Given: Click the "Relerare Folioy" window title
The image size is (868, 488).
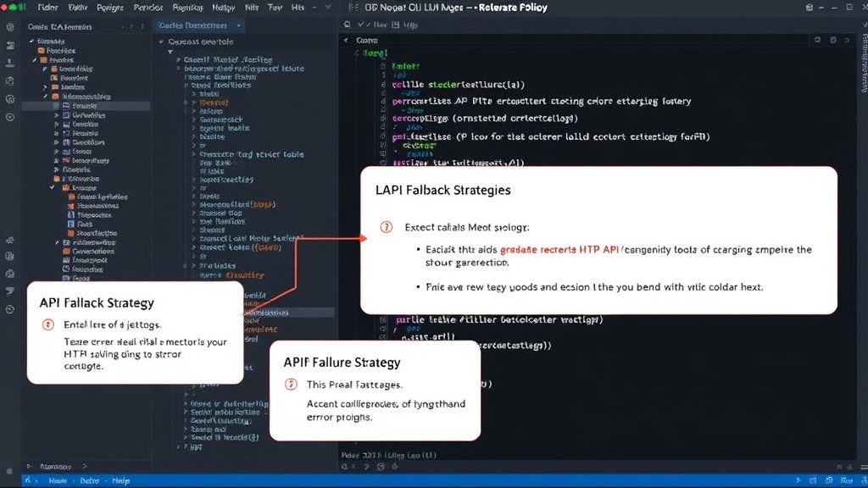Looking at the screenshot, I should [x=513, y=8].
